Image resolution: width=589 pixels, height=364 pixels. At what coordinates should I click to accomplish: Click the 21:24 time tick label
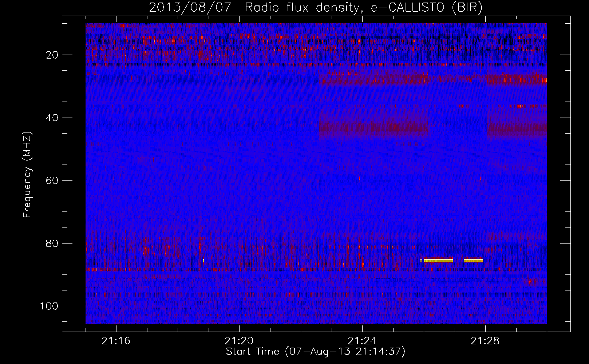362,341
